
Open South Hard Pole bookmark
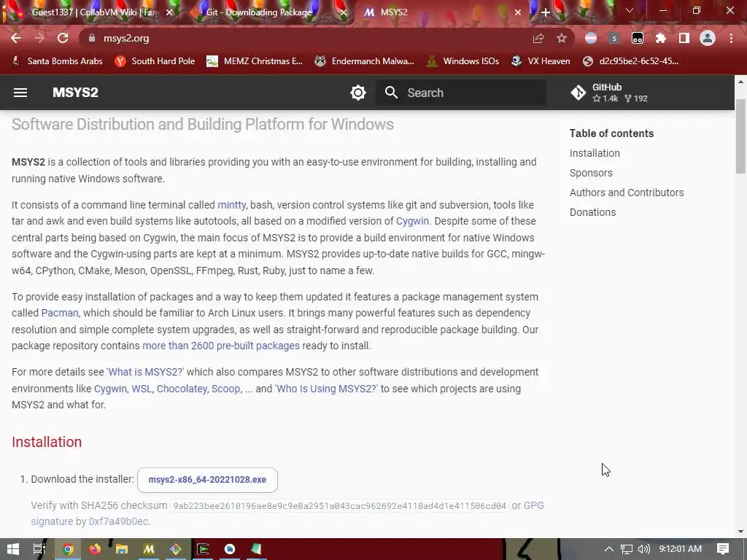point(155,61)
